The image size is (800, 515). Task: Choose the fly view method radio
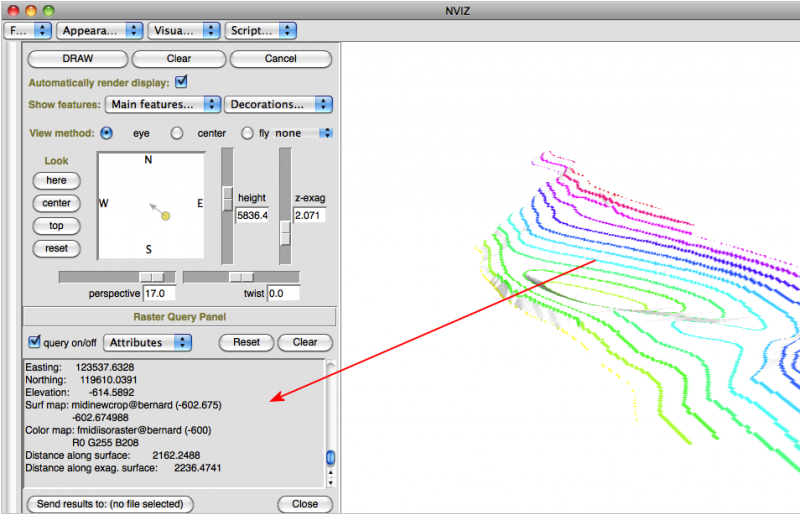click(x=247, y=133)
